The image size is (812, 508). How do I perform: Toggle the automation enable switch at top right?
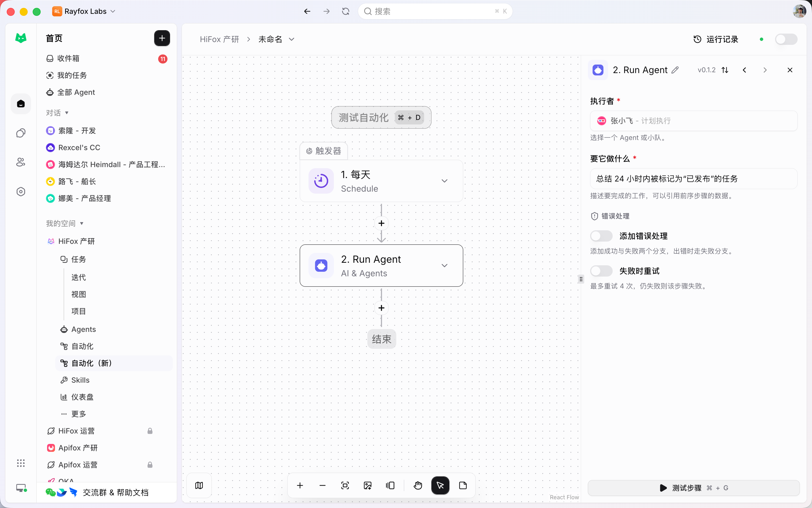(786, 39)
